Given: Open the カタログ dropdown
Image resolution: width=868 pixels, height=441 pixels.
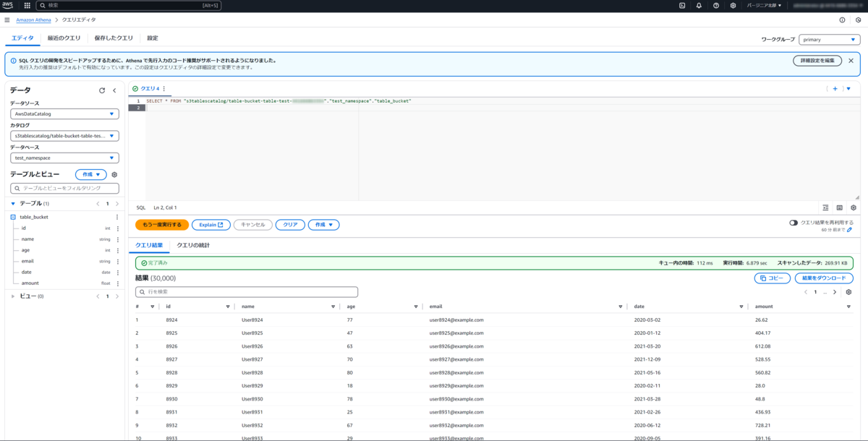Looking at the screenshot, I should point(65,136).
